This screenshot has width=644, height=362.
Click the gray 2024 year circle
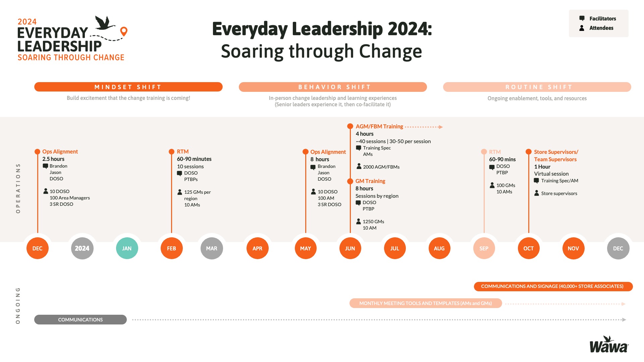(82, 248)
